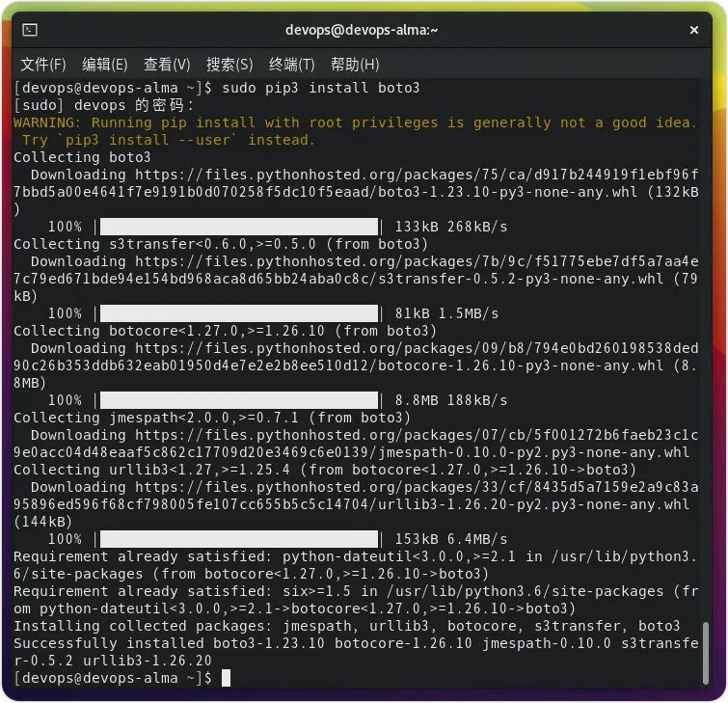Image resolution: width=728 pixels, height=703 pixels.
Task: Click the Installing collected packages line
Action: click(x=347, y=626)
